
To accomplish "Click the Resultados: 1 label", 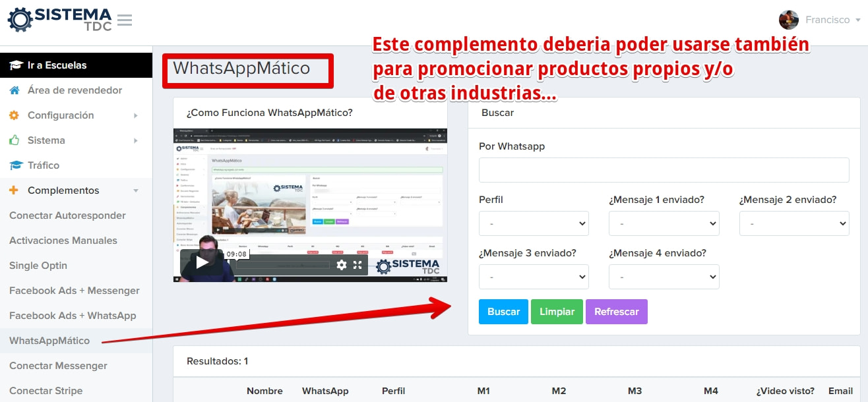I will click(x=217, y=361).
